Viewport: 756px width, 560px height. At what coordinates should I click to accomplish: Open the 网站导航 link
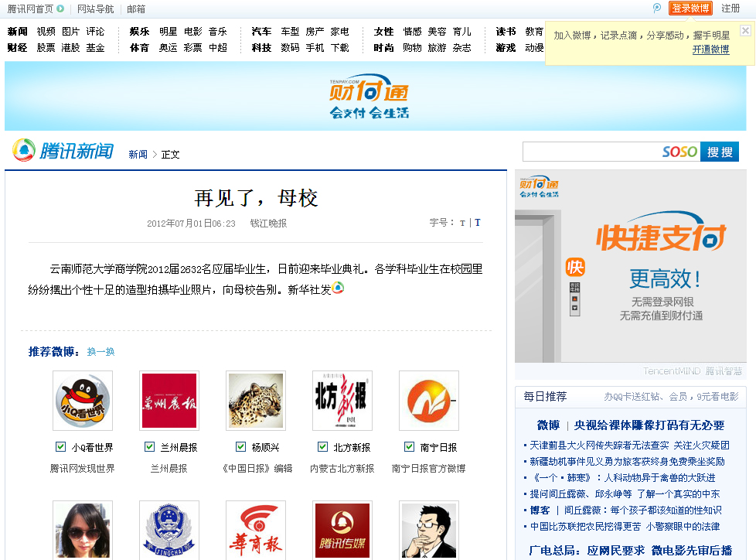click(x=95, y=9)
